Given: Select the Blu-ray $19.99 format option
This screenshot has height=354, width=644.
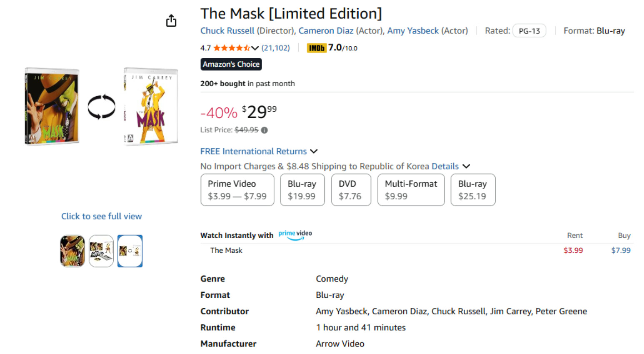Looking at the screenshot, I should (302, 190).
